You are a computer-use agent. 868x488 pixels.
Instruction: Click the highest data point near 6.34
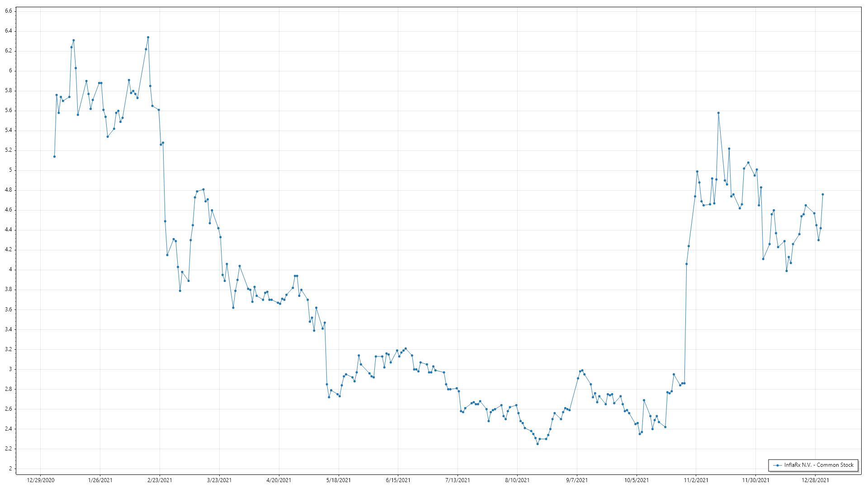(148, 38)
